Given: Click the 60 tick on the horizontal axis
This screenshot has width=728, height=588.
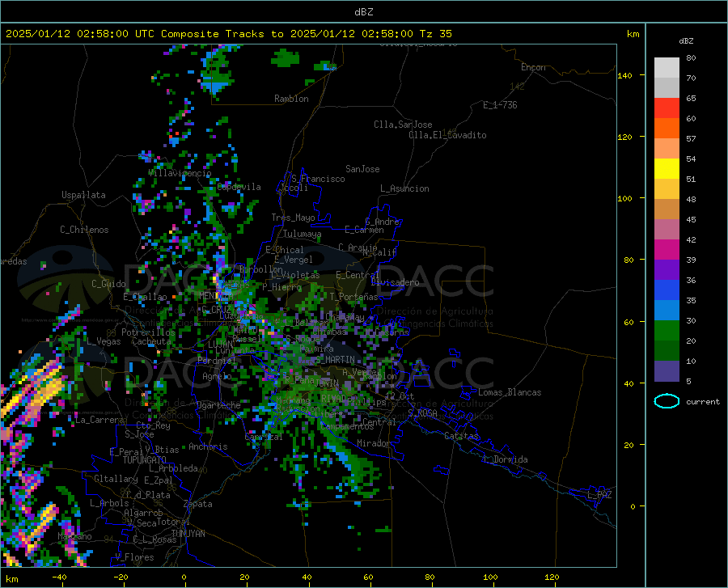Looking at the screenshot, I should (368, 577).
